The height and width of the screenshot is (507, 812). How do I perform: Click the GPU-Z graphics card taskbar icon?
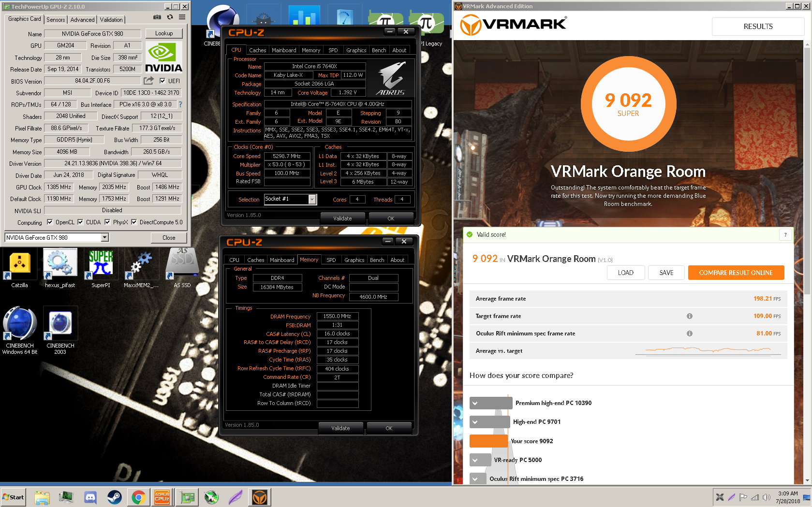[187, 497]
